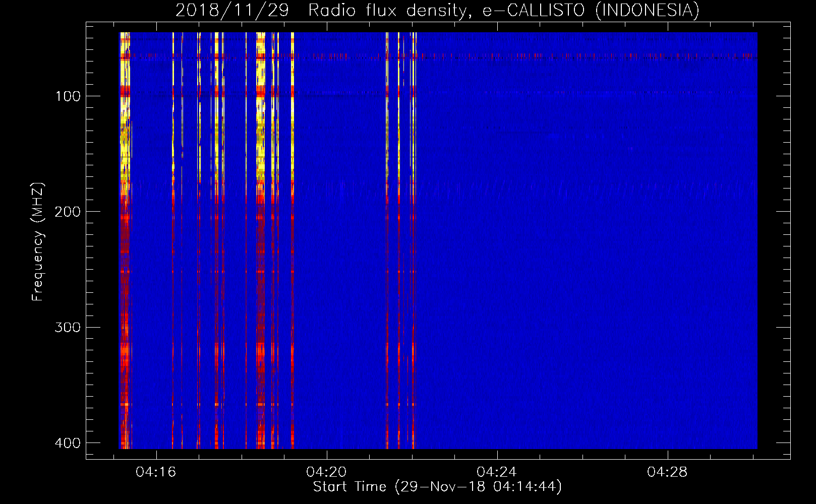Screen dimensions: 816x504
Task: Click the 'Start Time (29-Nov-18 04:14:44)' label
Action: pos(437,487)
